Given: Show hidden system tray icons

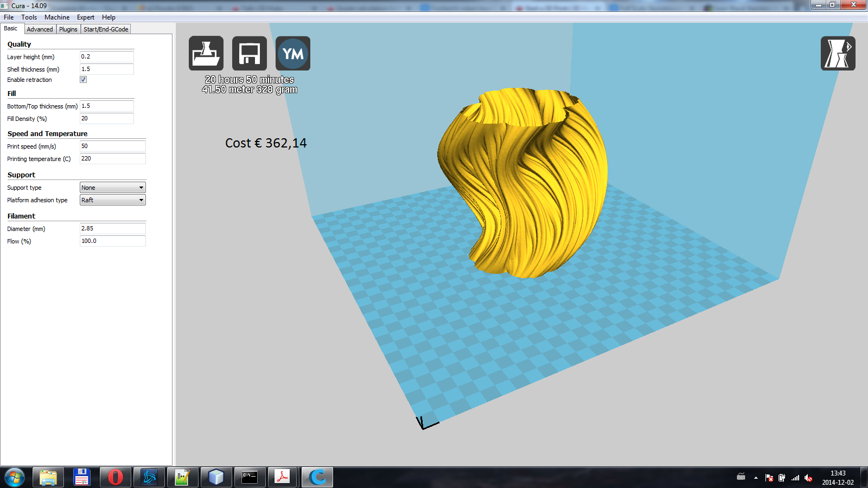Looking at the screenshot, I should pyautogui.click(x=756, y=478).
